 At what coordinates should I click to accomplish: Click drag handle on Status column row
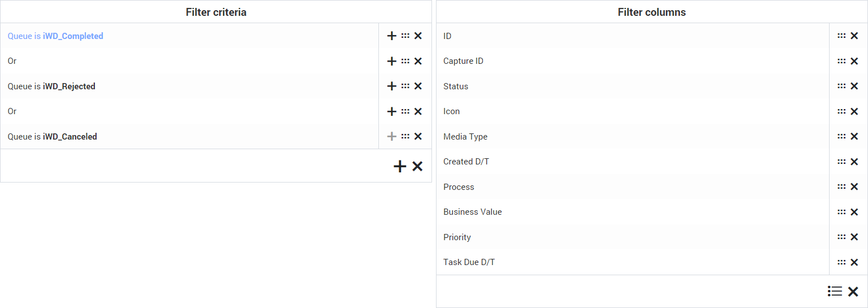tap(841, 86)
